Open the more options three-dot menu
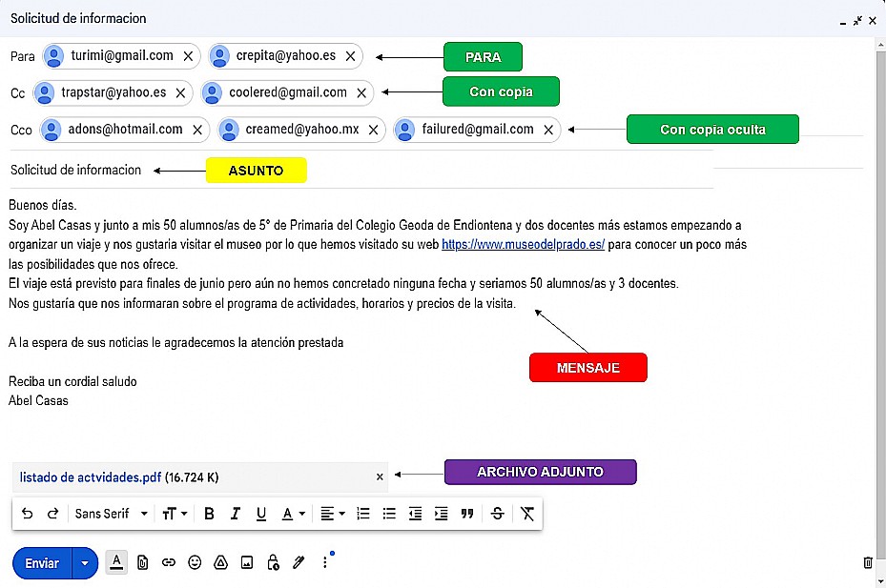 click(325, 563)
